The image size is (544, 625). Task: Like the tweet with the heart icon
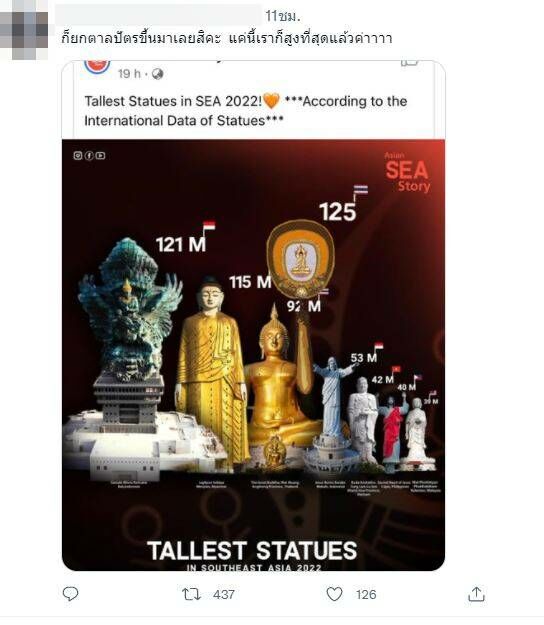tap(334, 594)
